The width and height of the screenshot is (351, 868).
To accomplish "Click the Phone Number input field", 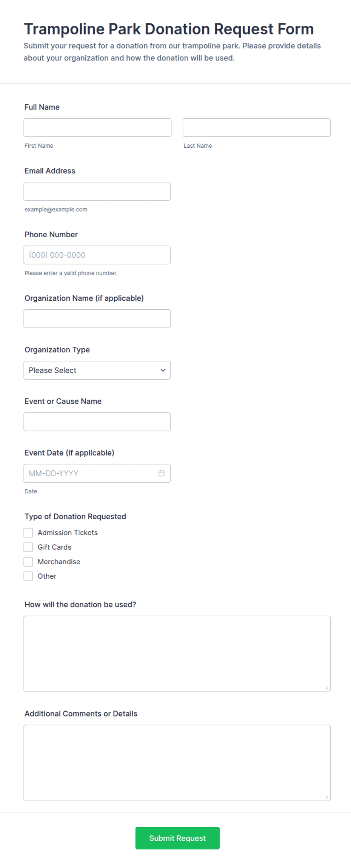I will [97, 255].
